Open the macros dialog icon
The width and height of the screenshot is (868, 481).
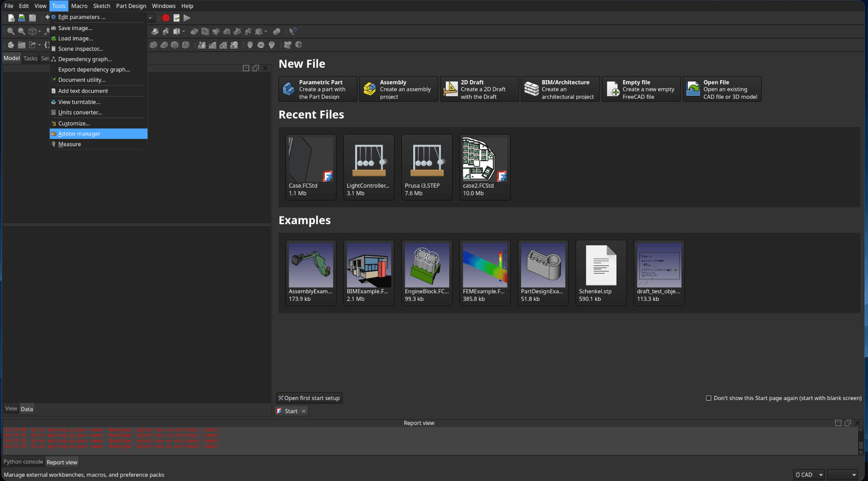point(176,18)
